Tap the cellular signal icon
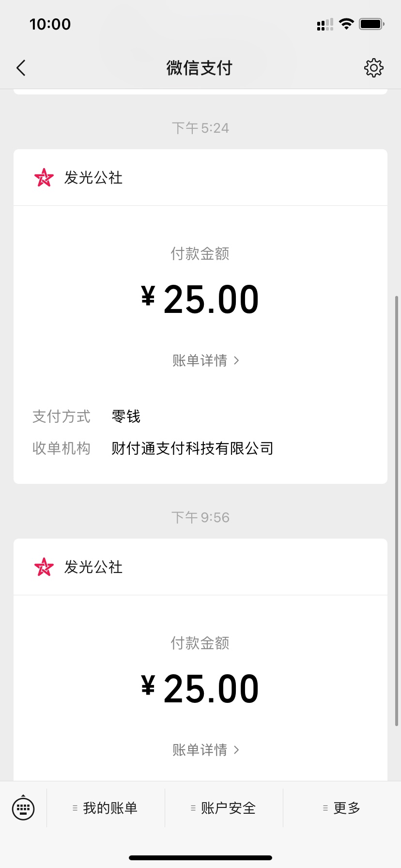Image resolution: width=401 pixels, height=868 pixels. click(x=325, y=25)
